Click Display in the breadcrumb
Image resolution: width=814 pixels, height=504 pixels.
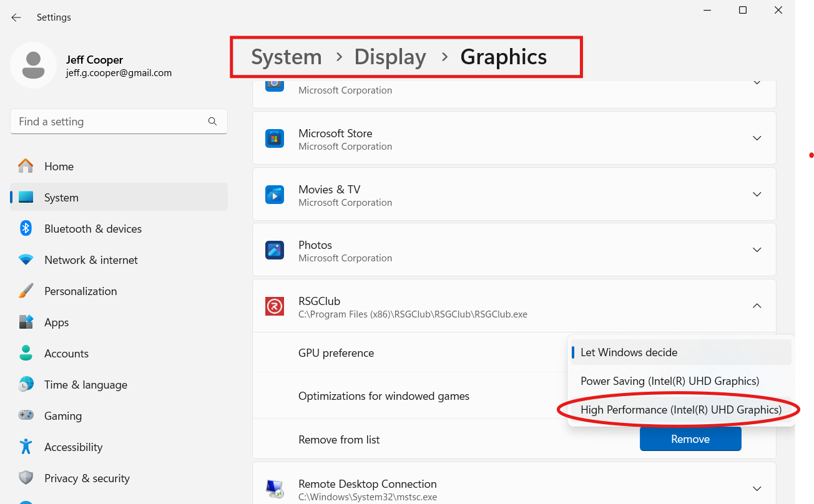pyautogui.click(x=390, y=57)
